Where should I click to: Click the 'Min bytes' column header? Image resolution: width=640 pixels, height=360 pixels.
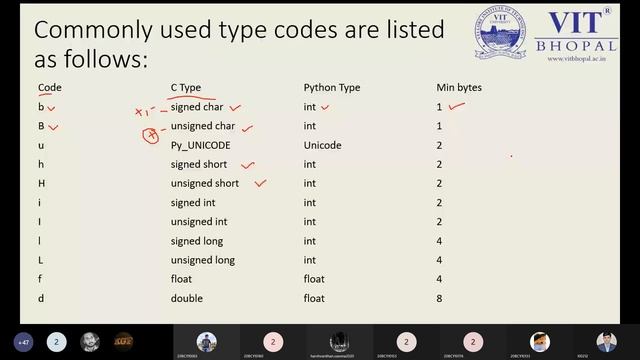pos(459,87)
